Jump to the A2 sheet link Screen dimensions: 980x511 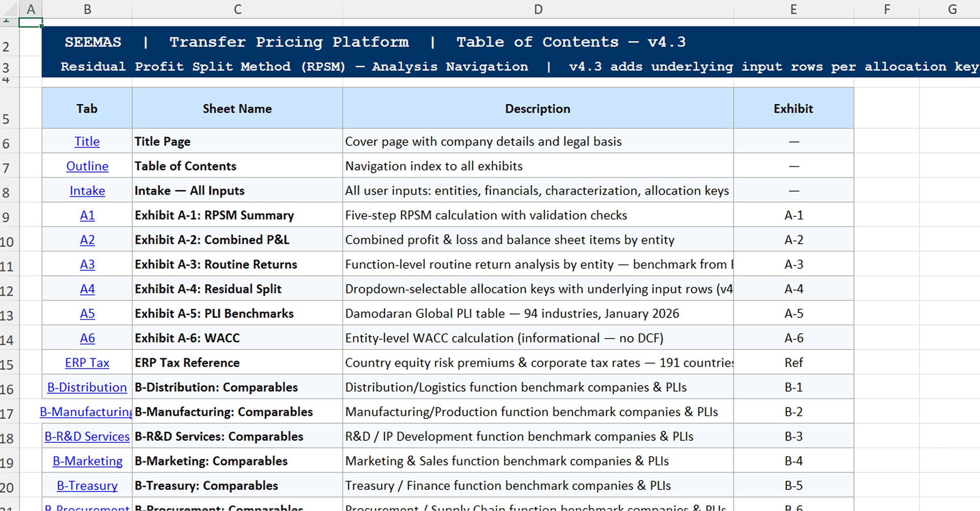pos(87,240)
